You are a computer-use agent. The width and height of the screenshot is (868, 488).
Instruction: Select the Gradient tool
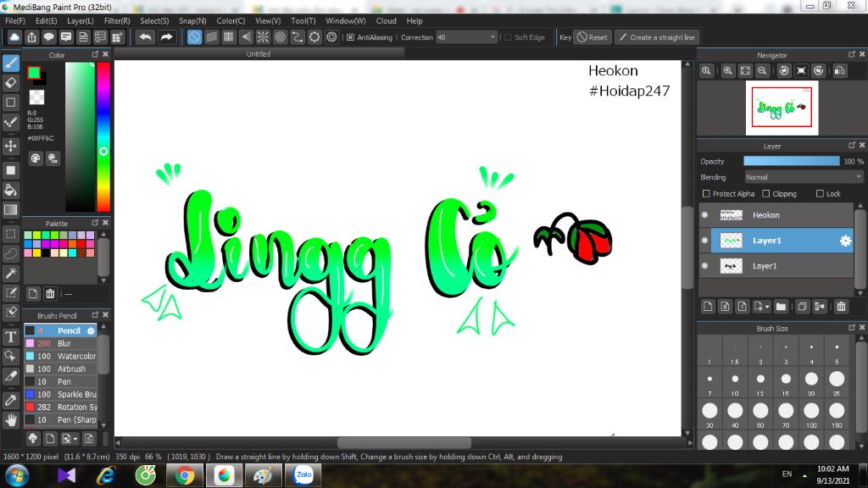pyautogui.click(x=10, y=210)
